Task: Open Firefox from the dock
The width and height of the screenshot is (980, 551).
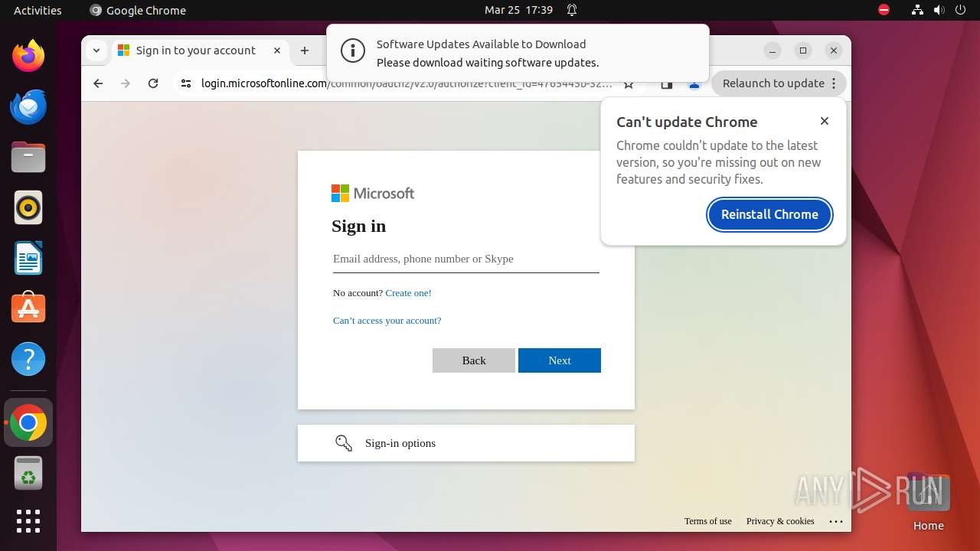Action: click(x=28, y=56)
